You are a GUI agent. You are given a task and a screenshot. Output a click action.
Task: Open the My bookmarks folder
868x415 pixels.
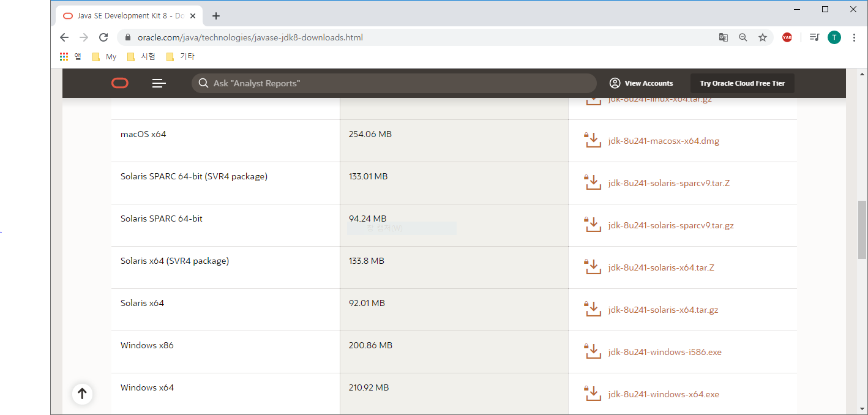click(104, 56)
